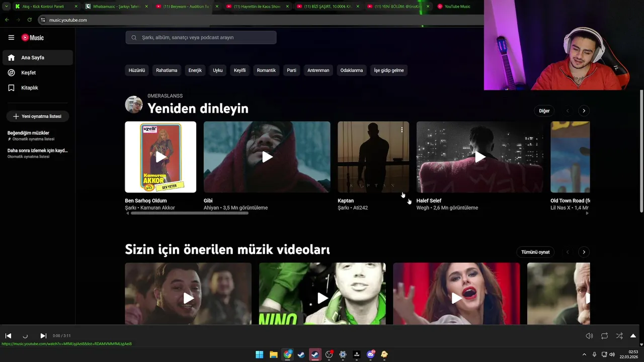Create a Yeni oynatma listesi
Image resolution: width=644 pixels, height=362 pixels.
click(38, 116)
